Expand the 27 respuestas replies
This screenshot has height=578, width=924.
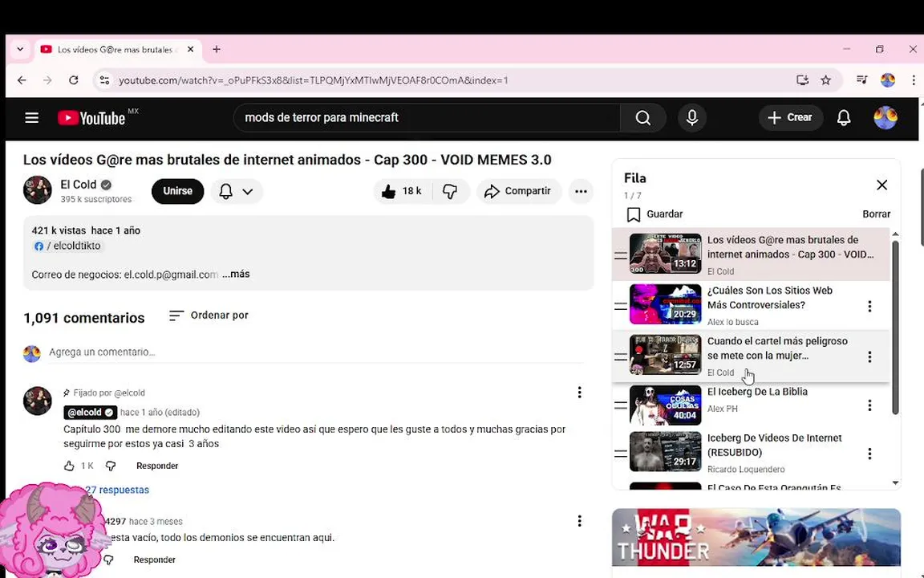point(116,490)
